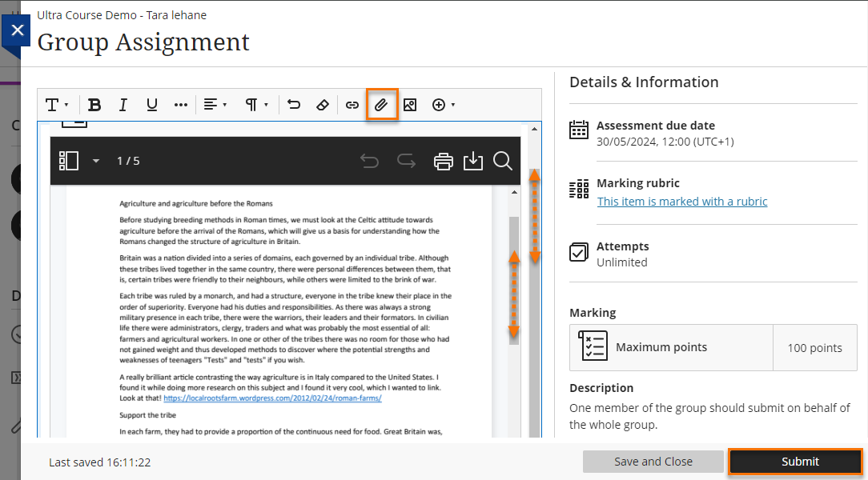Open the text style dropdown
This screenshot has height=480, width=868.
56,104
